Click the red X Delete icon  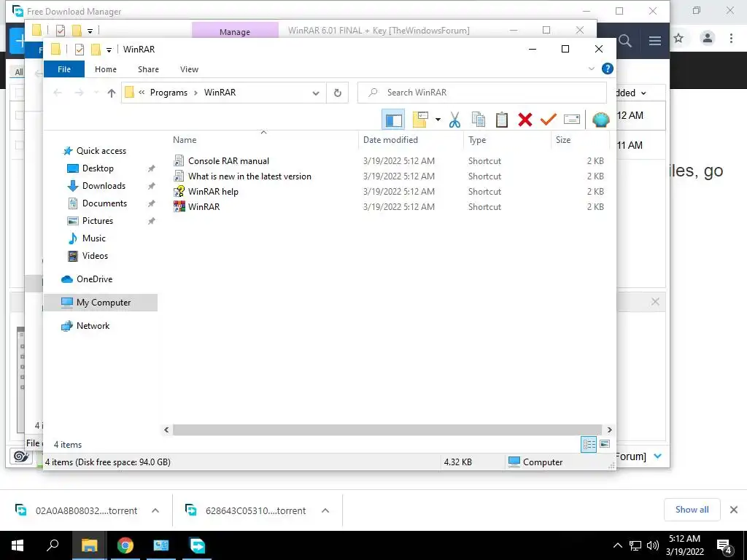(x=525, y=120)
